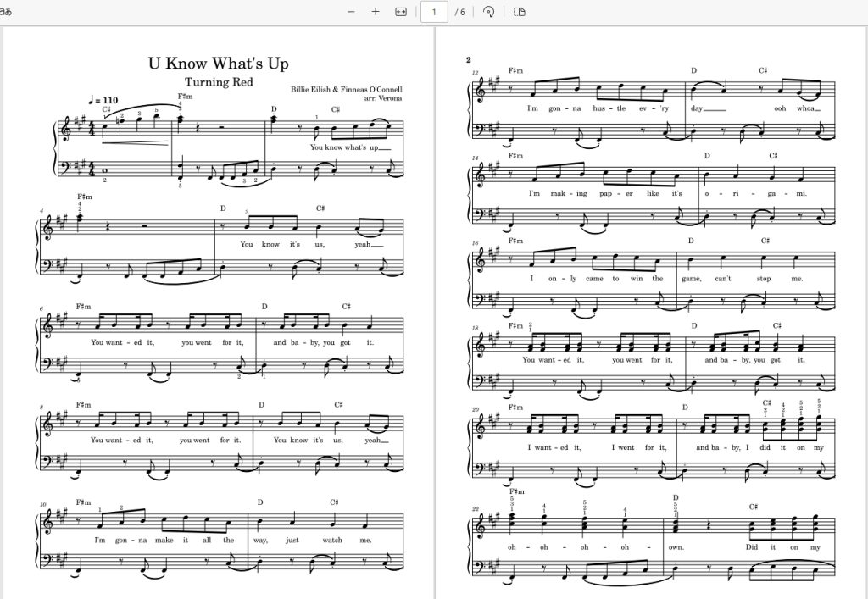Viewport: 868px width, 599px height.
Task: Open the translate 'aあ' icon
Action: 6,12
